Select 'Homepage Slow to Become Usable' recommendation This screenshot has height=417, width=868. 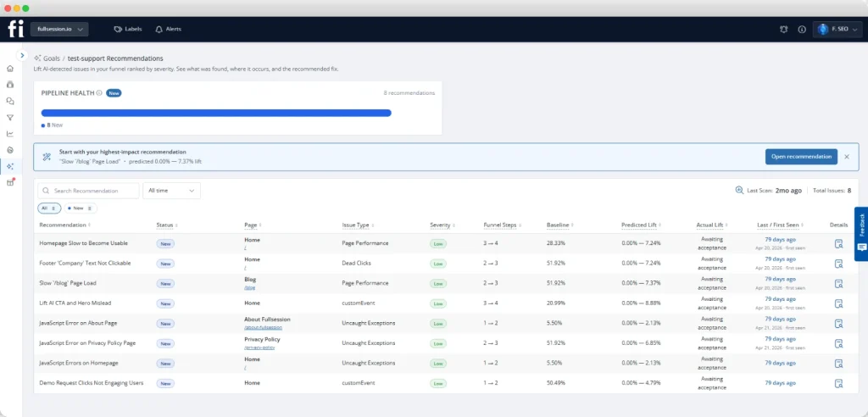84,243
